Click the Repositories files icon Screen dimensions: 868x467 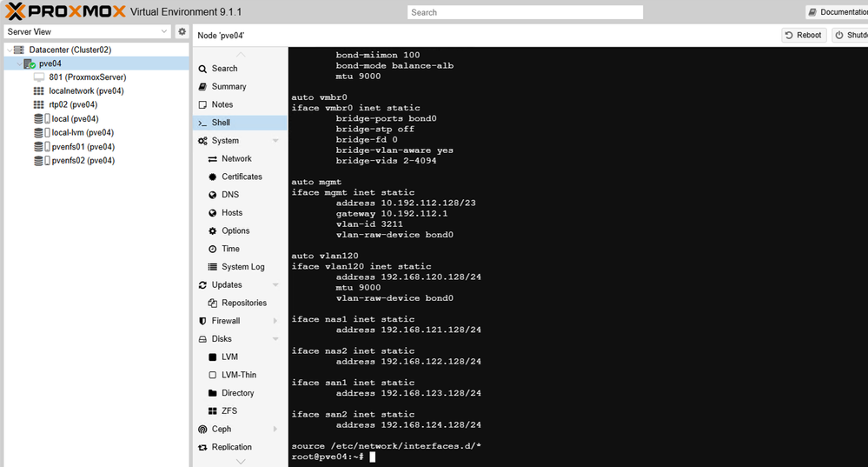[213, 303]
